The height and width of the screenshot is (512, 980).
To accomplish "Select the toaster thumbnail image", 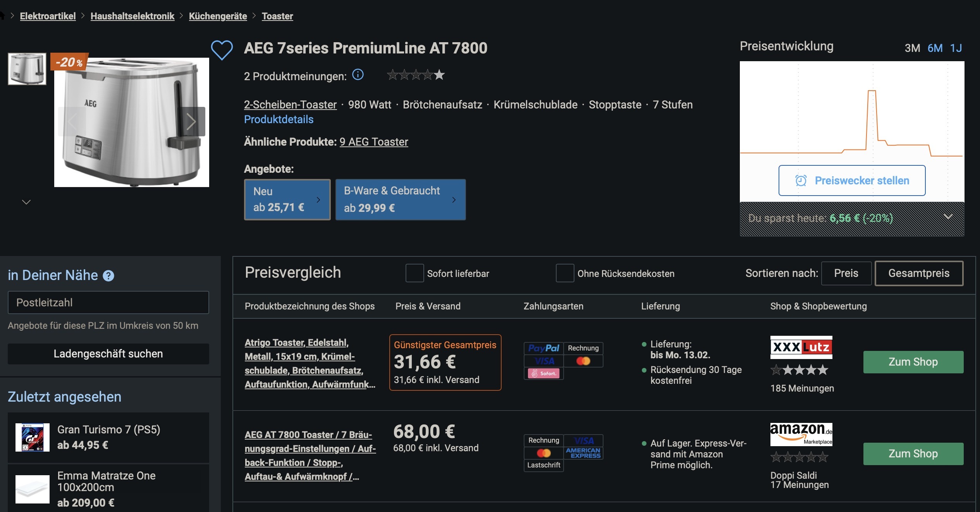I will (x=27, y=69).
